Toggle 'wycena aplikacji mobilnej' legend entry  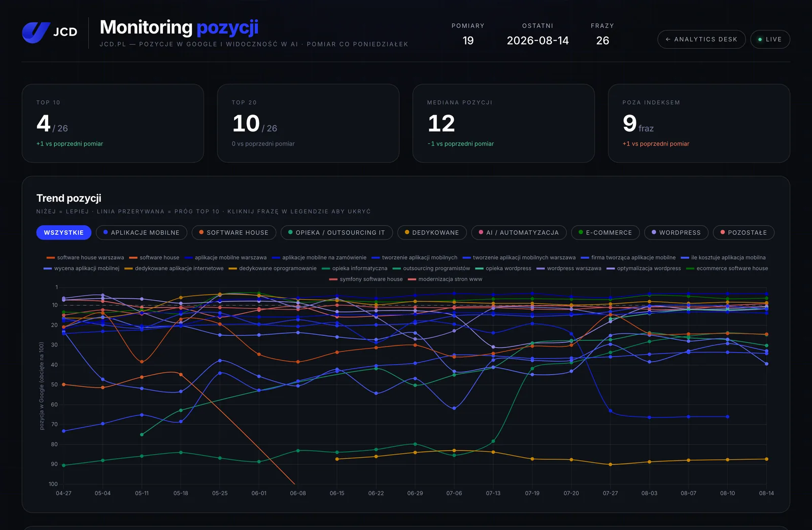tap(82, 268)
